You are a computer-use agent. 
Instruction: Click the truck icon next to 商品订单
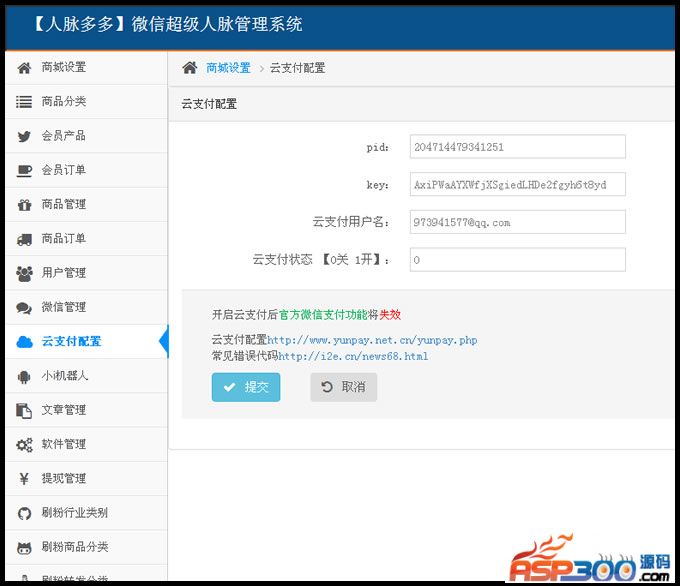click(x=24, y=239)
